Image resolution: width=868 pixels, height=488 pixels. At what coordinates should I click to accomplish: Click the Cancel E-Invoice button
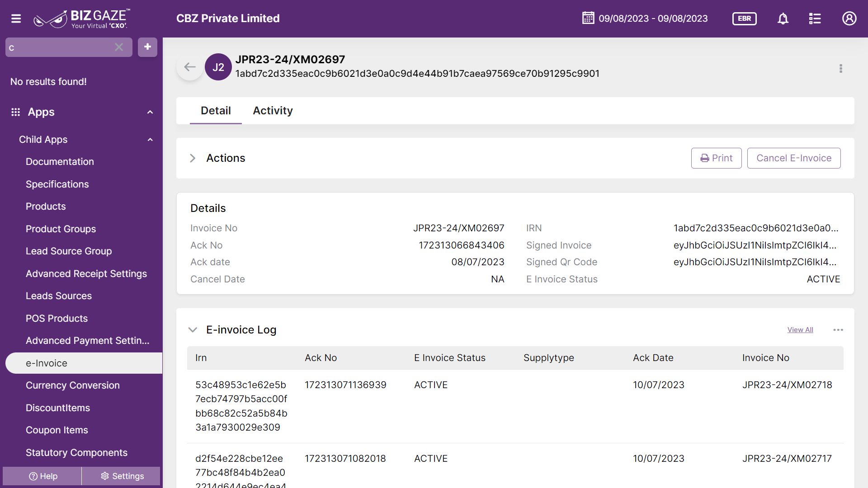pos(794,158)
